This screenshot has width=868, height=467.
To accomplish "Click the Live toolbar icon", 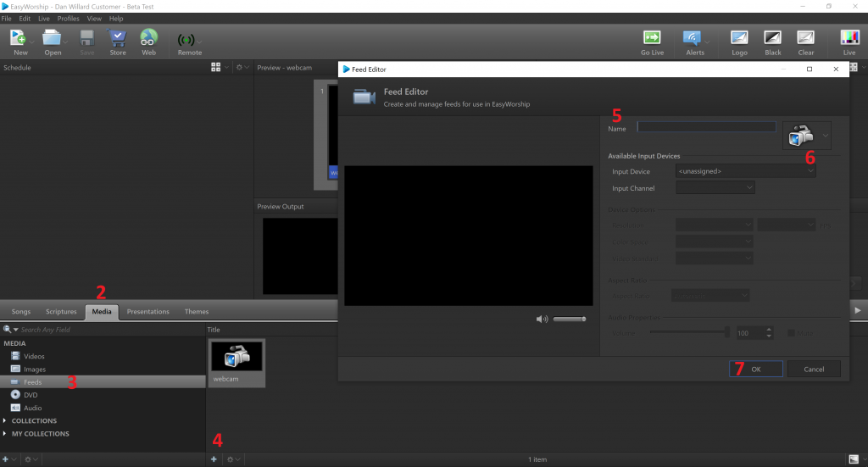I will pos(849,37).
